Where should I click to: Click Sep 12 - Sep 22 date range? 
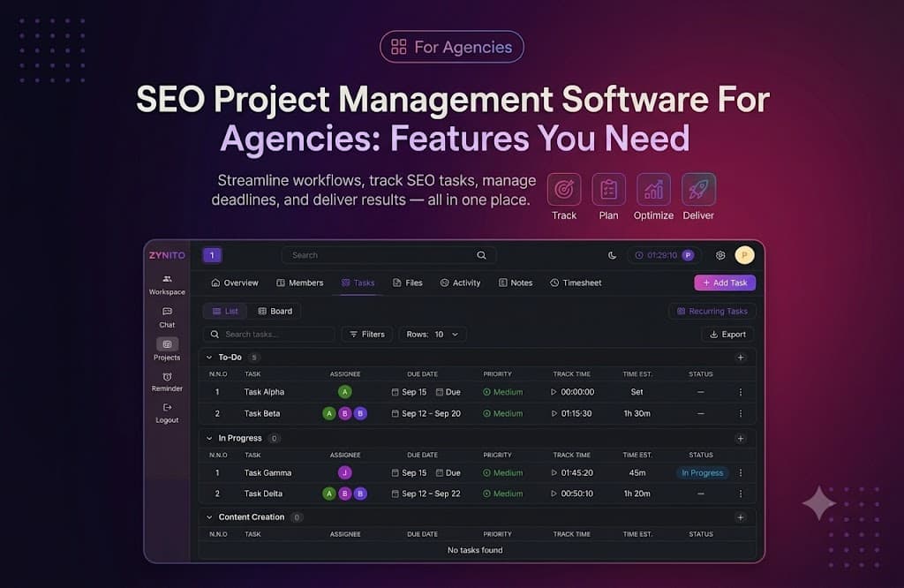(x=426, y=494)
